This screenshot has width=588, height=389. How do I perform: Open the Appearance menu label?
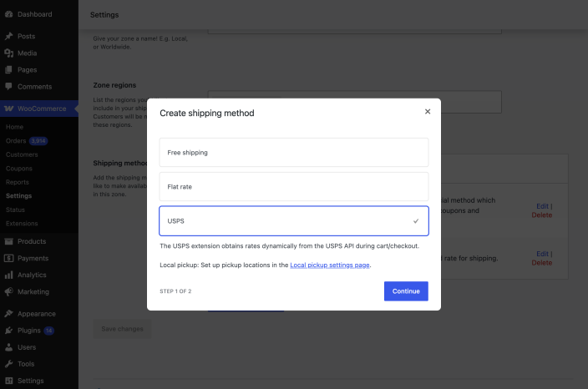(37, 314)
